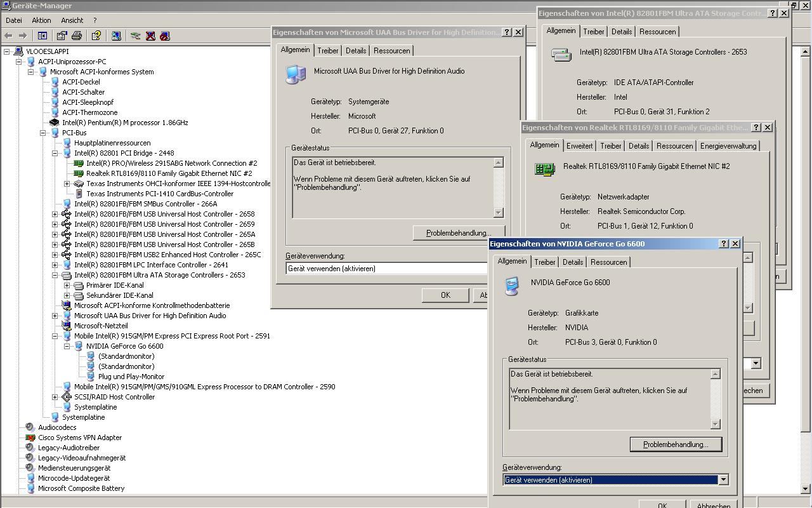Click the icon beside Realtek RTL8169/8110 in the tree

point(79,173)
